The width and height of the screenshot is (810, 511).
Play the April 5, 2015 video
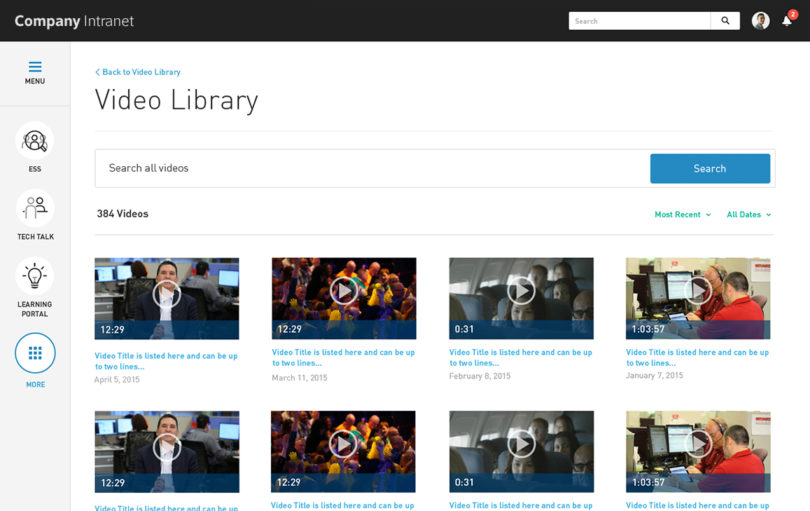166,295
